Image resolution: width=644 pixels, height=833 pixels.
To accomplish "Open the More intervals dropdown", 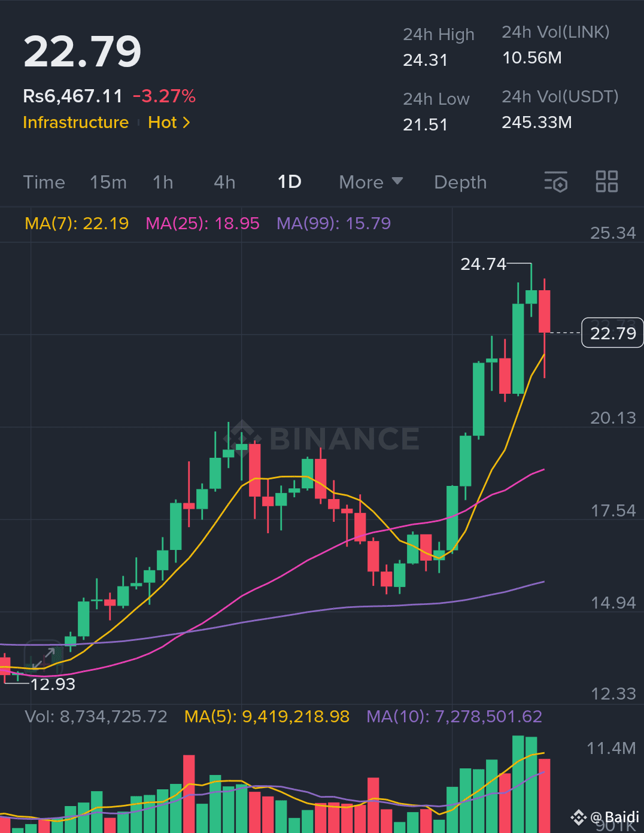I will click(x=371, y=182).
